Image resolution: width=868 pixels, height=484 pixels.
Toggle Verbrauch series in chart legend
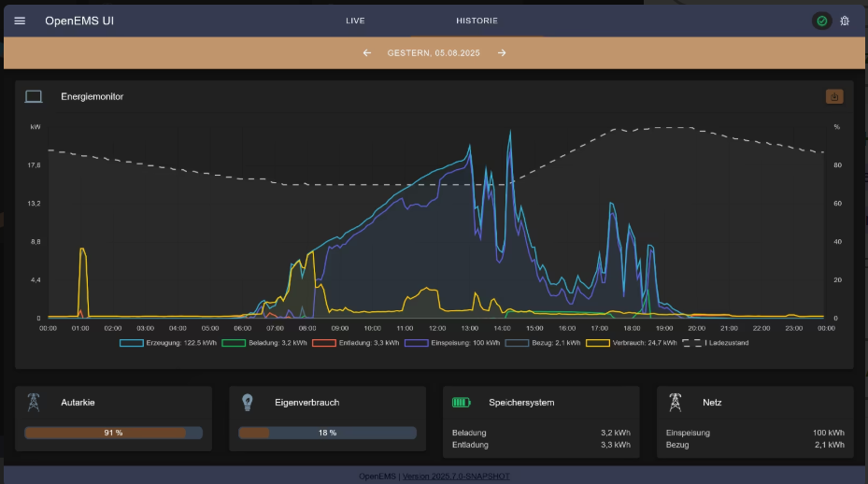(631, 343)
